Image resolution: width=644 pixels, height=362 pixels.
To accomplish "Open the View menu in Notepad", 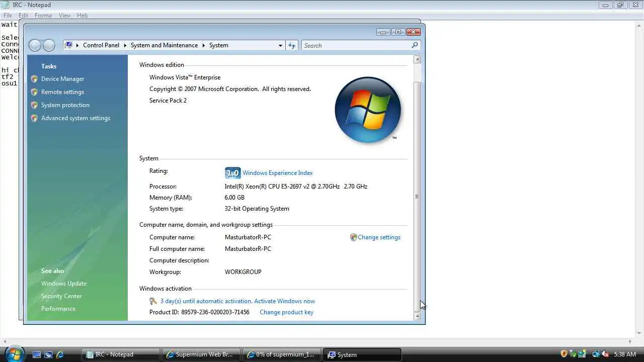I will (x=64, y=16).
